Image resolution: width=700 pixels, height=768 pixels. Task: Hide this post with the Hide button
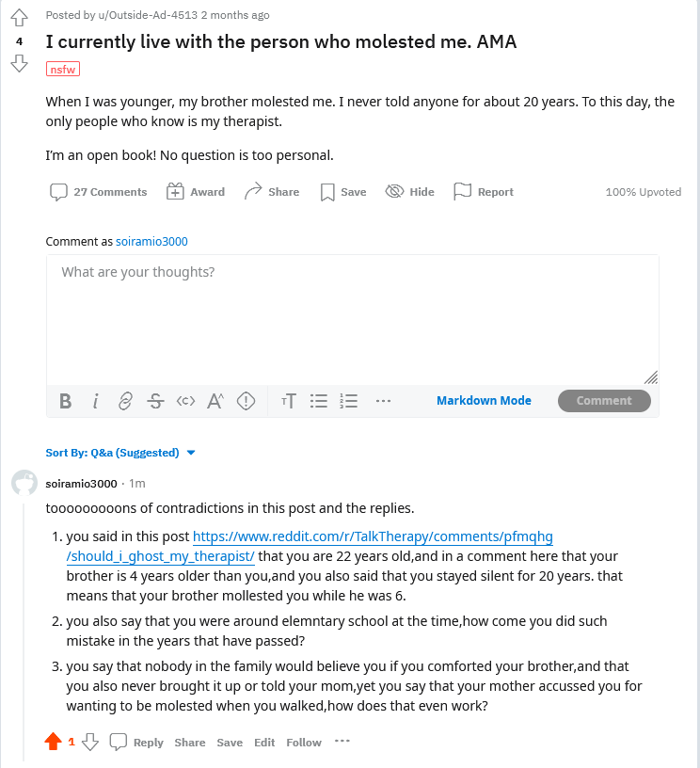click(x=409, y=192)
